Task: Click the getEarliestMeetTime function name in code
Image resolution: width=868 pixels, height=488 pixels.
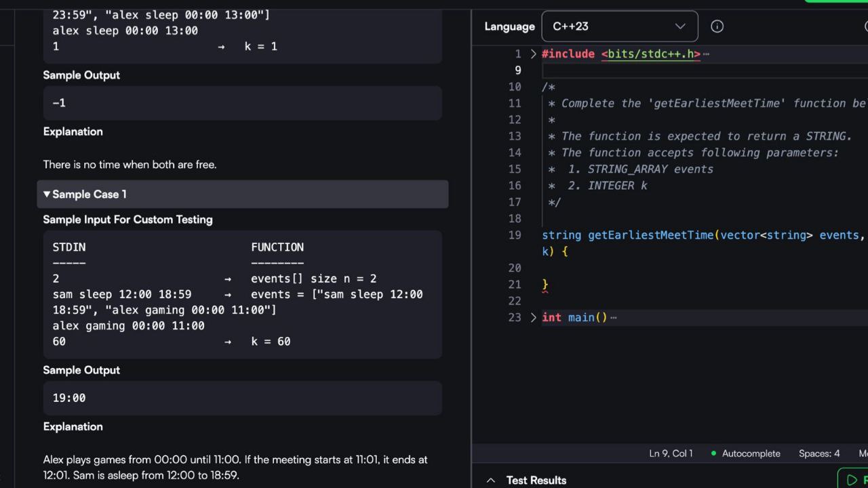Action: [x=650, y=235]
